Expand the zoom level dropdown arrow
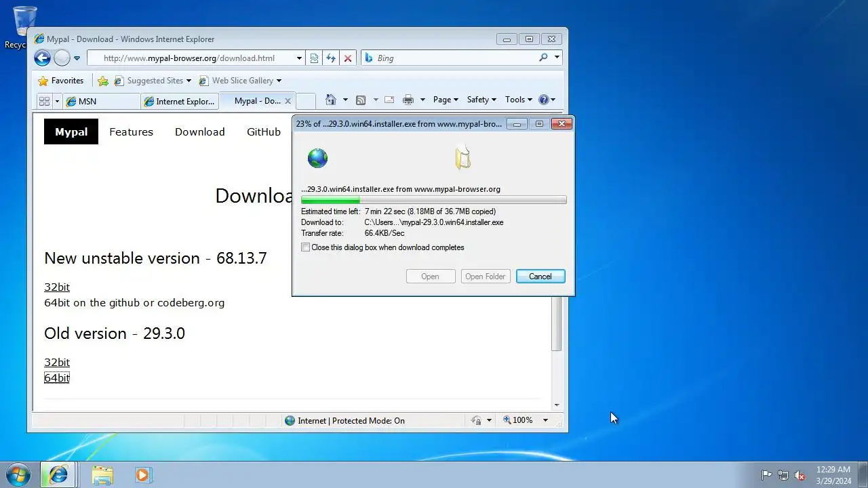This screenshot has height=488, width=868. (545, 420)
